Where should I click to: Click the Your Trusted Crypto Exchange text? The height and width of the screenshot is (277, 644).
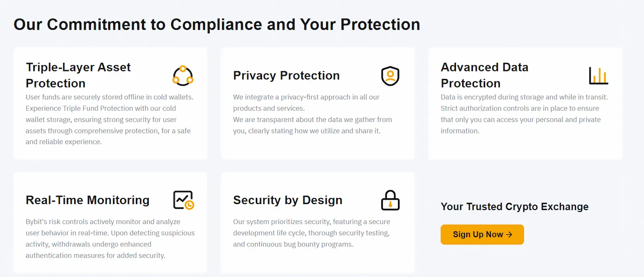[514, 207]
